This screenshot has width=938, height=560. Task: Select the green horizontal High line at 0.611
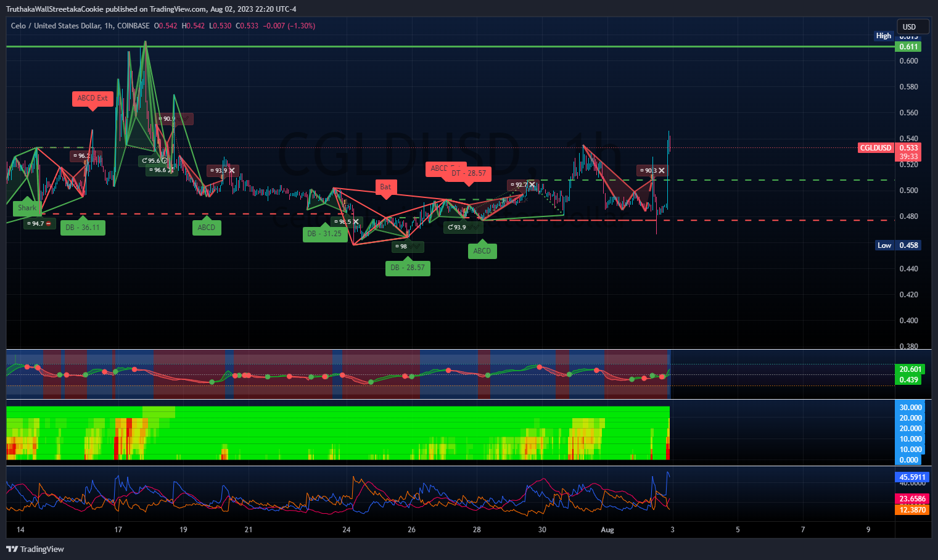click(x=450, y=46)
